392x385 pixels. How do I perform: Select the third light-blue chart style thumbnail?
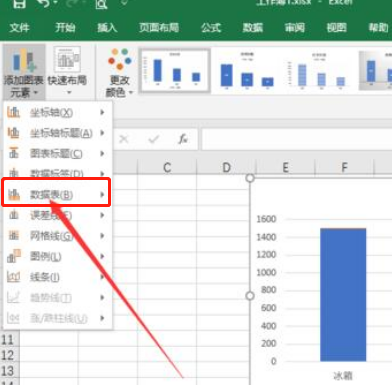[x=319, y=70]
